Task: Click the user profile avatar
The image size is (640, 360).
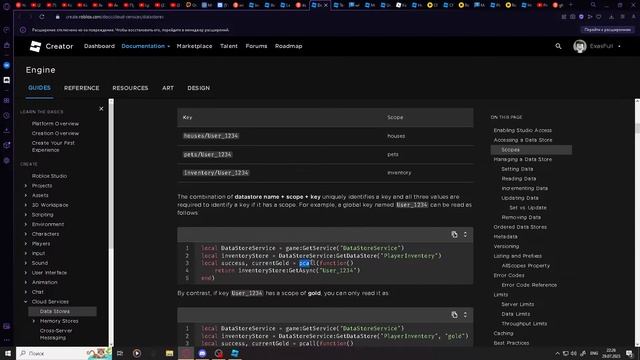Action: pyautogui.click(x=580, y=46)
